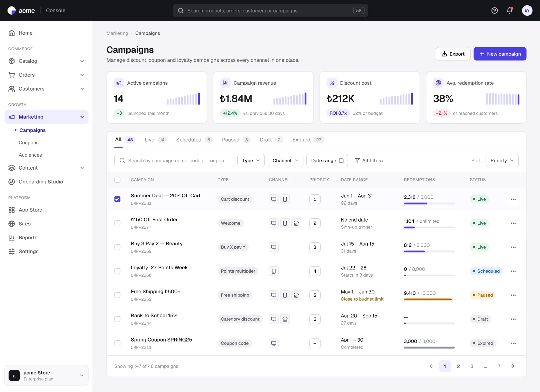Click the EY user avatar
The image size is (540, 392).
[527, 10]
